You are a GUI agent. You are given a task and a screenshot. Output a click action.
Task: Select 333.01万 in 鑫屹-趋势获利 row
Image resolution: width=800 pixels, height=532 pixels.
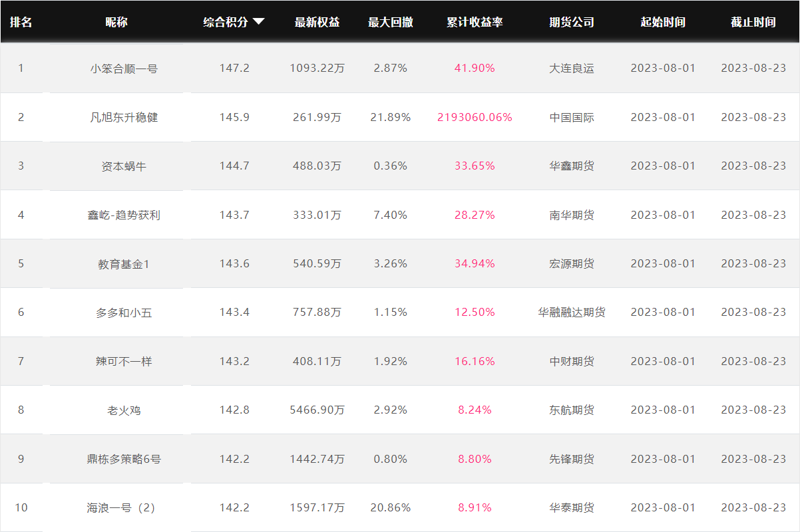pos(317,215)
